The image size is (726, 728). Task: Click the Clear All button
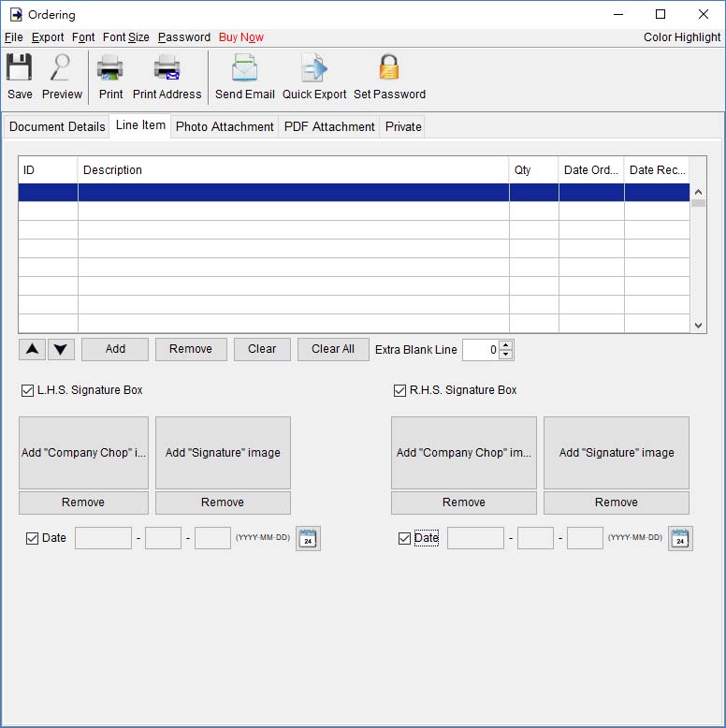click(333, 349)
